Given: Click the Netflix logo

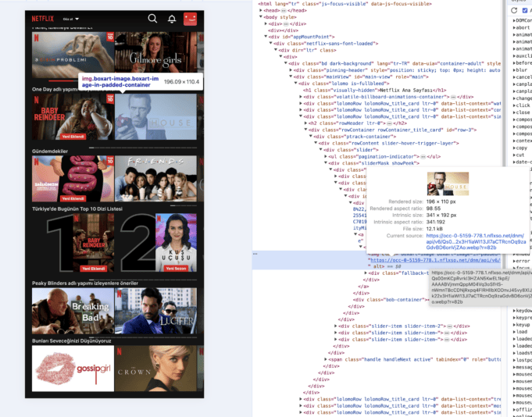Looking at the screenshot, I should [x=44, y=18].
